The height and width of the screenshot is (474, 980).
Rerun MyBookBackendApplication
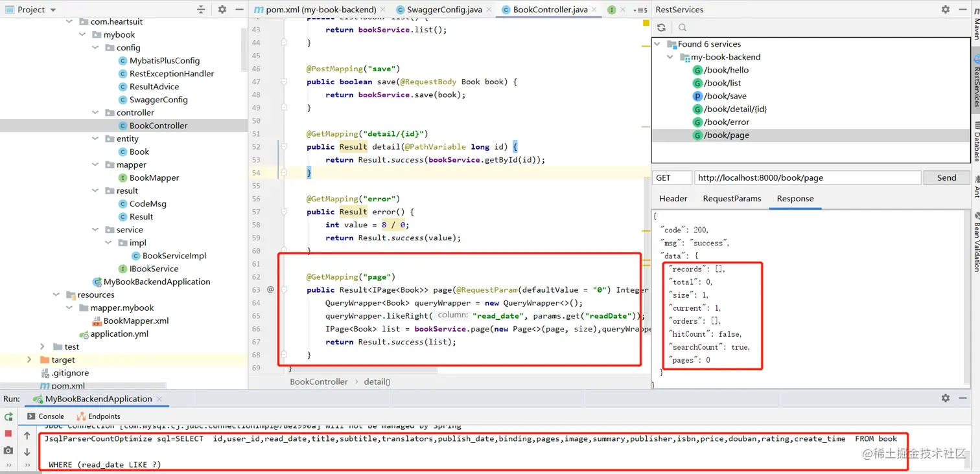pyautogui.click(x=8, y=416)
